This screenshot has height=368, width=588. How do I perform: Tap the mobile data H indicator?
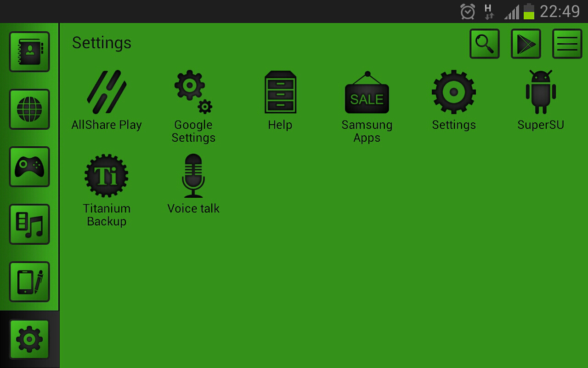tap(489, 11)
